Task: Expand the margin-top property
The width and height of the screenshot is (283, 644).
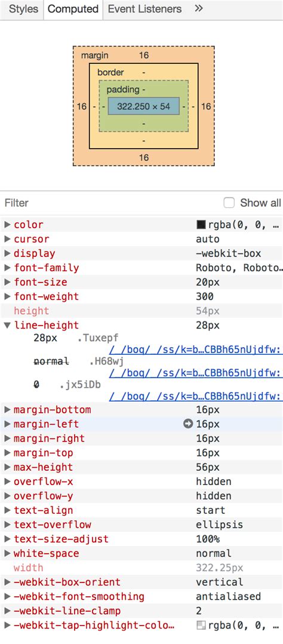Action: pyautogui.click(x=7, y=453)
